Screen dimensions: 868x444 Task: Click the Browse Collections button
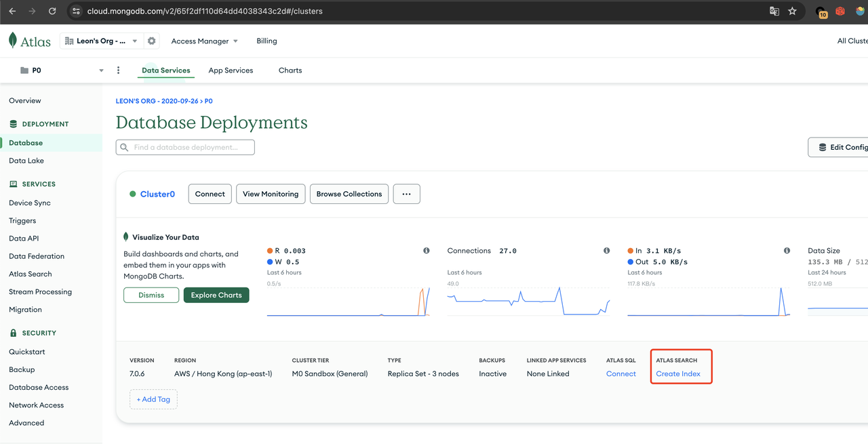tap(349, 194)
